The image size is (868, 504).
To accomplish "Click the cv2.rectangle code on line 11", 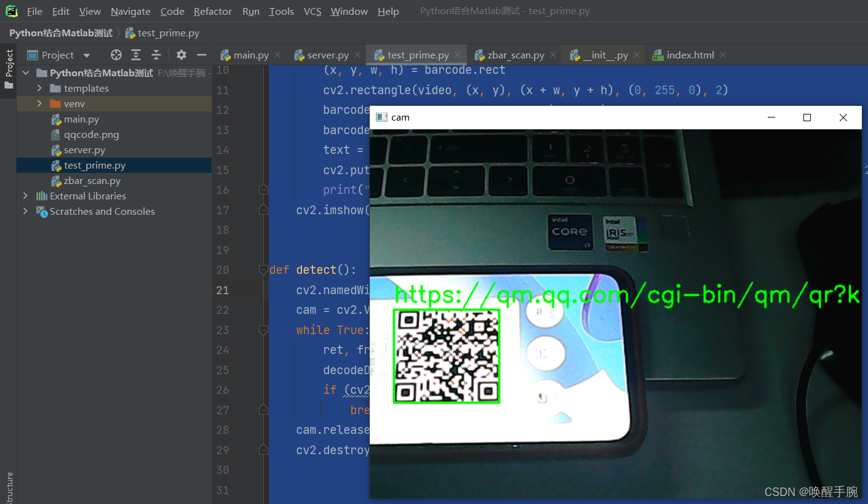I will (x=525, y=90).
